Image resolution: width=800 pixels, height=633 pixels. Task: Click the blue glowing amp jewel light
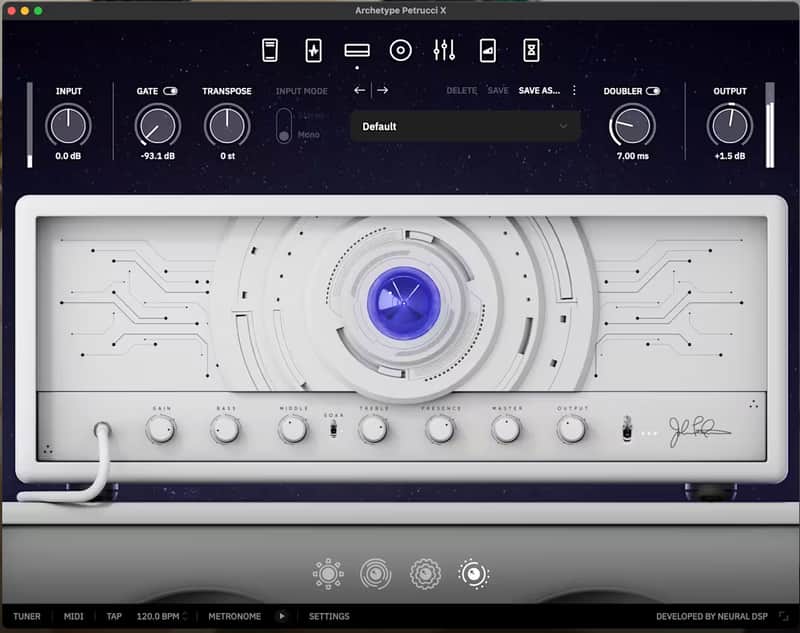click(404, 303)
